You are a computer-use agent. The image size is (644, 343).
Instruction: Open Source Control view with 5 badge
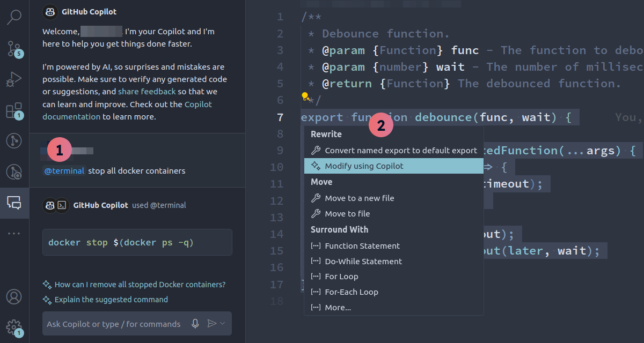pyautogui.click(x=14, y=48)
